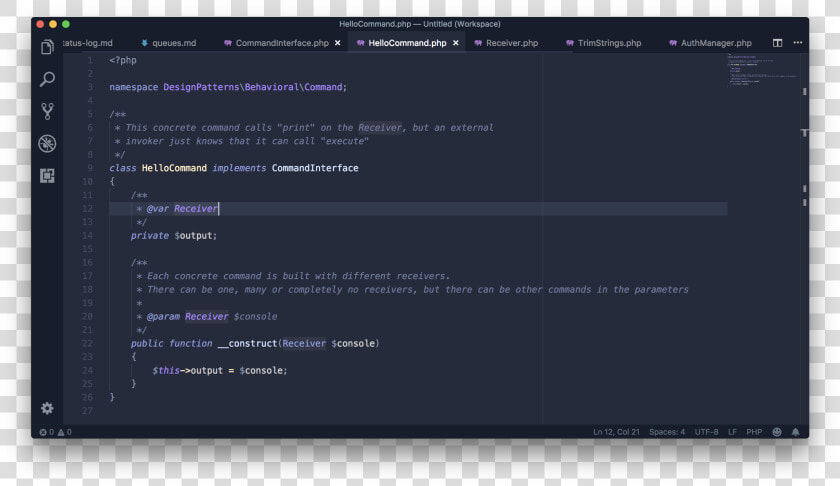Click the code minimap preview
This screenshot has height=486, width=840.
[x=762, y=70]
